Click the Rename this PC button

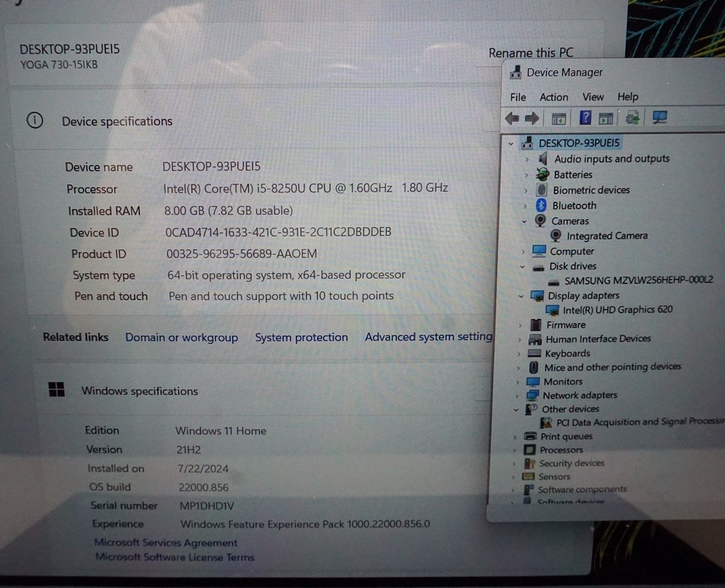click(x=531, y=53)
